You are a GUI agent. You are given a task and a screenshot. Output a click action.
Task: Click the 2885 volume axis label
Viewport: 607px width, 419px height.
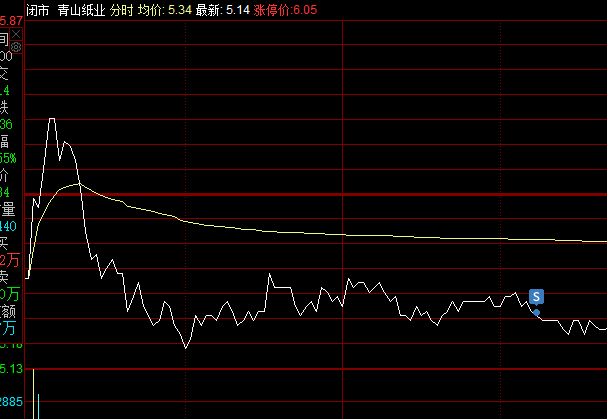[x=11, y=403]
